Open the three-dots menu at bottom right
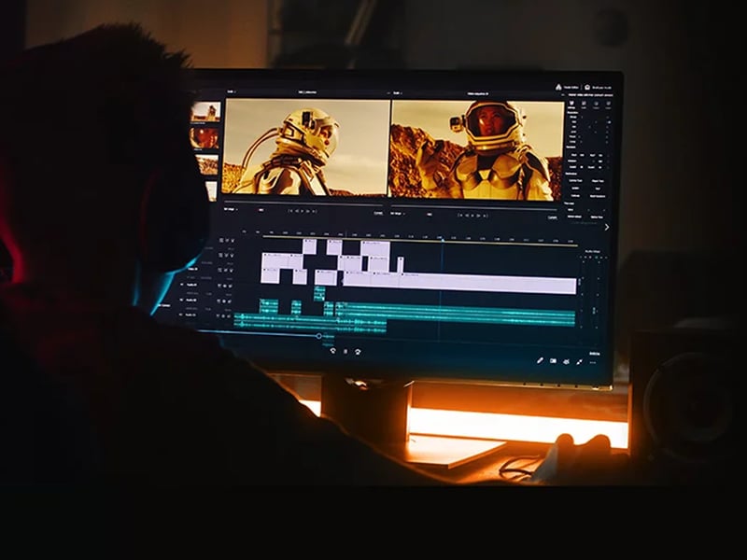 pyautogui.click(x=593, y=362)
